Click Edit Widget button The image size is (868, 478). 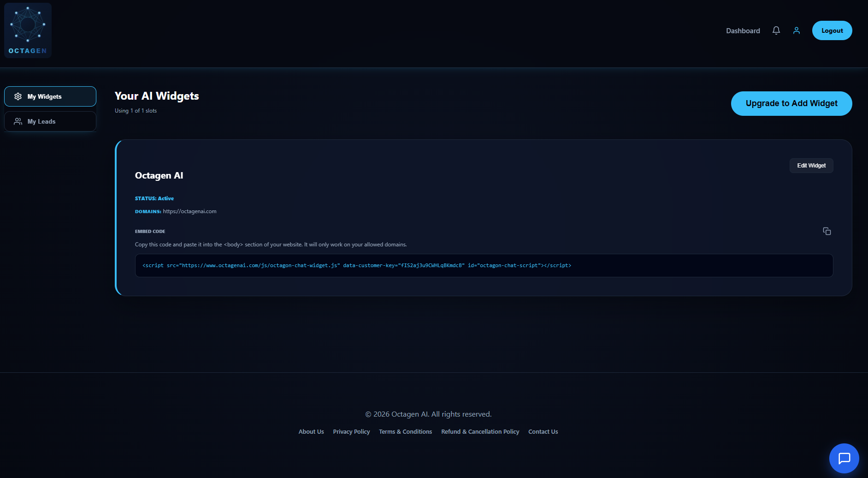click(811, 166)
